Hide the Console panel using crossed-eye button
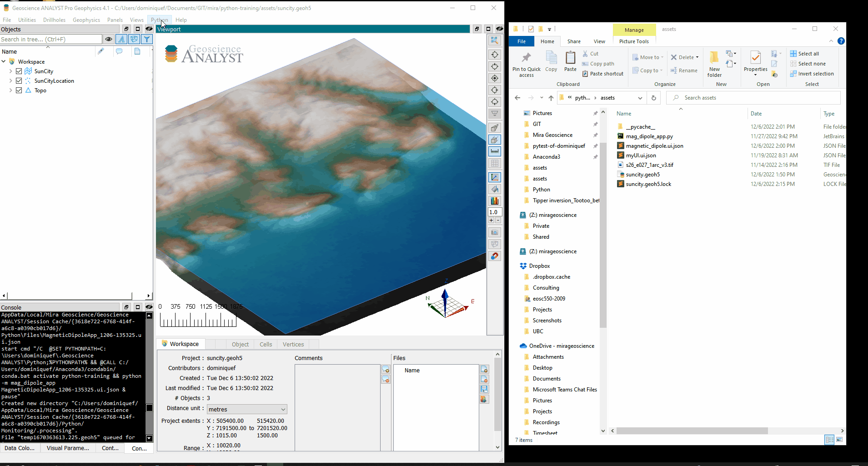 149,307
